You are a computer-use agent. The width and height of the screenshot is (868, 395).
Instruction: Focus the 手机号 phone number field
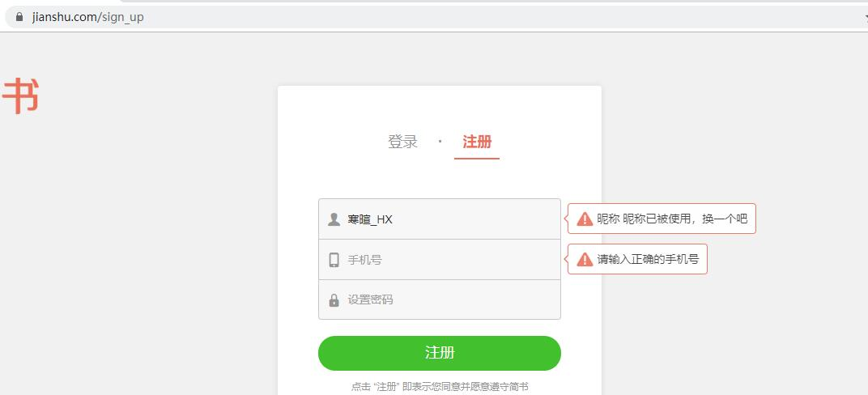click(440, 260)
